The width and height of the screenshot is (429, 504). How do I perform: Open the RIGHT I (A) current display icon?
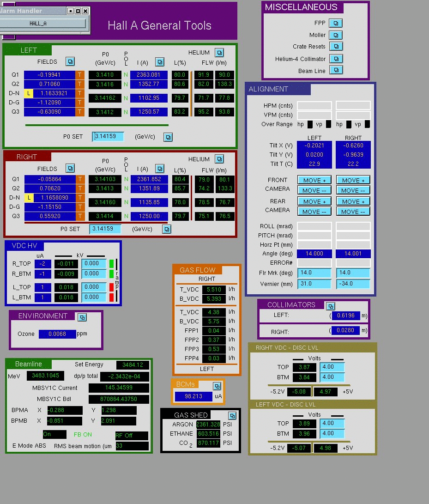click(160, 169)
